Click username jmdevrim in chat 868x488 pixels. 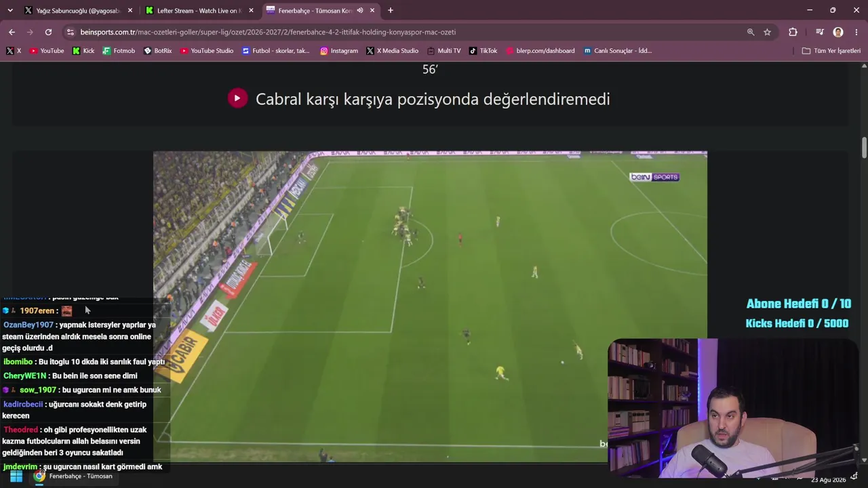coord(20,467)
